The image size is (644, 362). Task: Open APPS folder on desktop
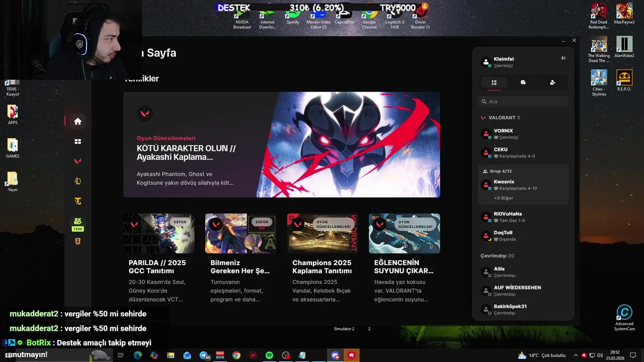point(13,115)
